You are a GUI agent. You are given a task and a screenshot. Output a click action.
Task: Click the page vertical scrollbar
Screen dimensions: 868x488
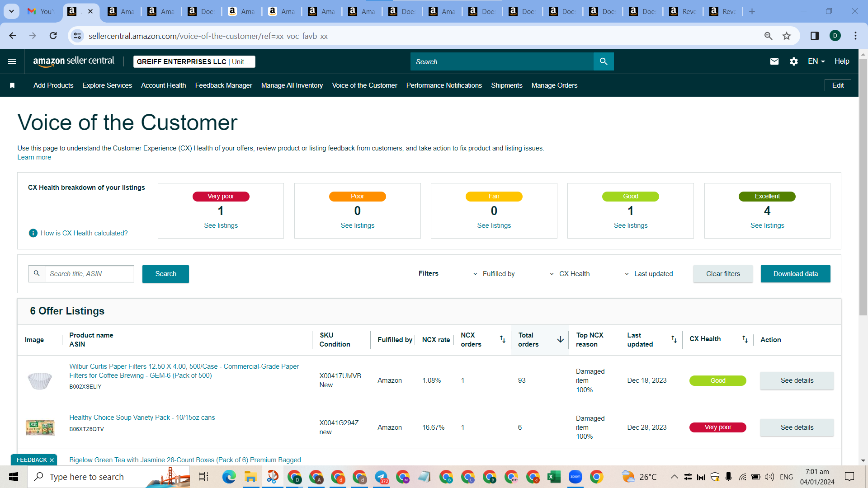tap(863, 186)
